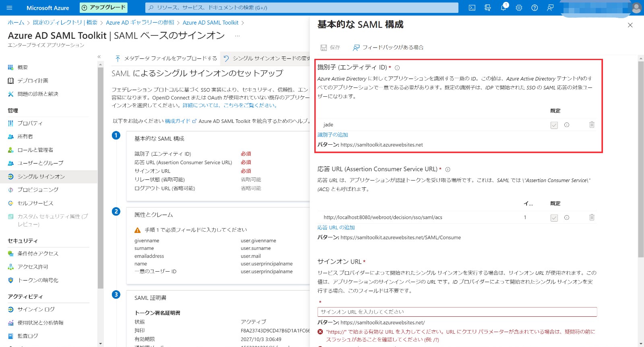Go to ホーム breadcrumb
This screenshot has height=347, width=644.
(x=16, y=23)
